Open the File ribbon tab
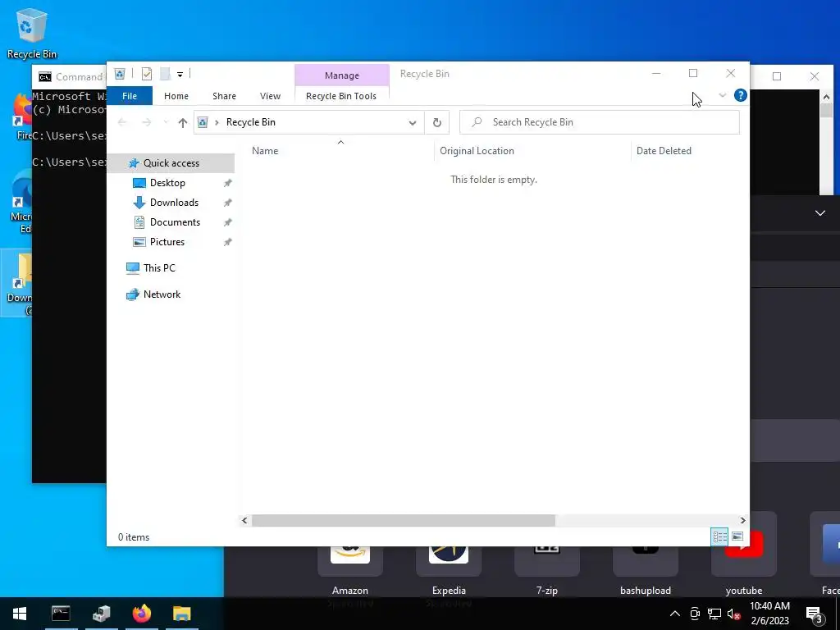 [x=130, y=96]
